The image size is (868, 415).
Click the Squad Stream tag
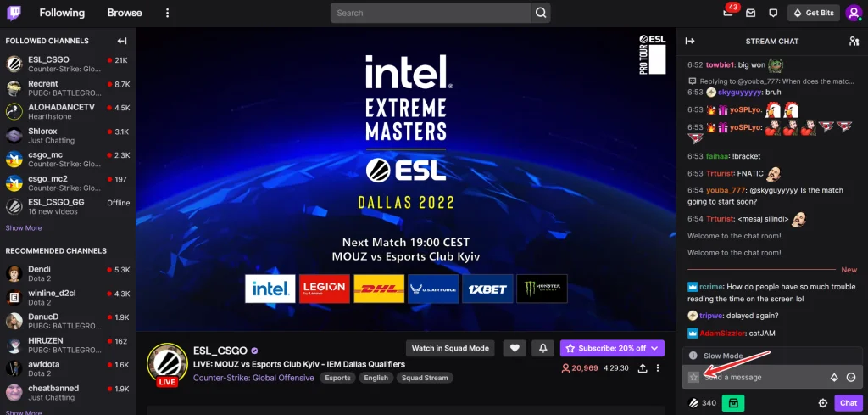[x=426, y=378]
